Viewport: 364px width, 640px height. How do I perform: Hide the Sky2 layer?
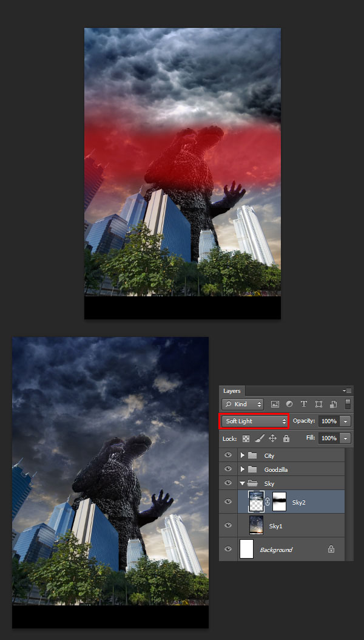(x=228, y=502)
